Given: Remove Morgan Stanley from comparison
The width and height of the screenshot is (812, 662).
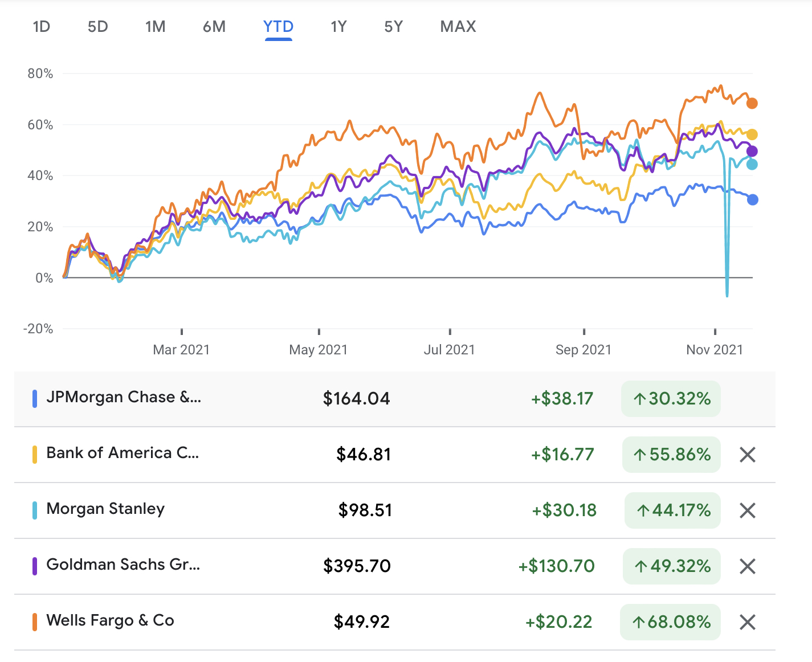Looking at the screenshot, I should (747, 510).
